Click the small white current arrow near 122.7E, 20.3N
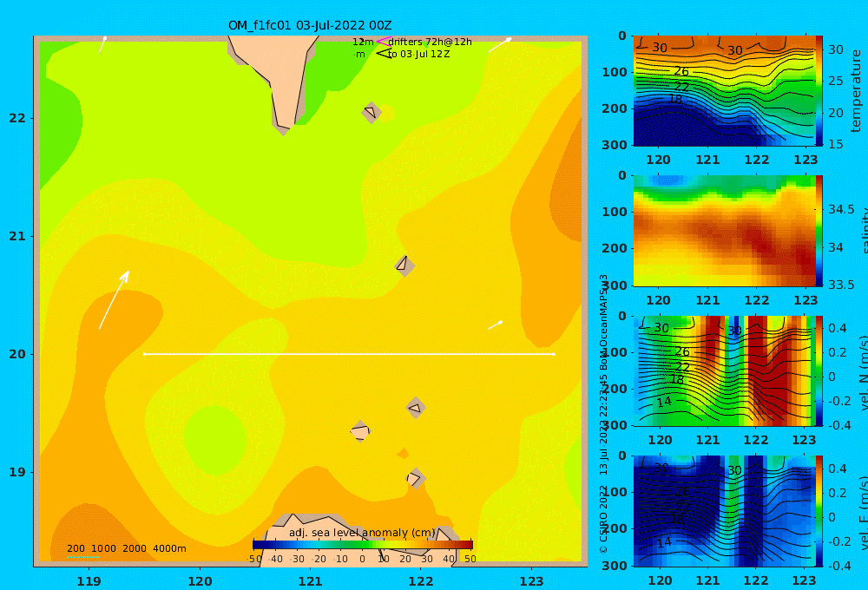The width and height of the screenshot is (868, 590). click(495, 324)
